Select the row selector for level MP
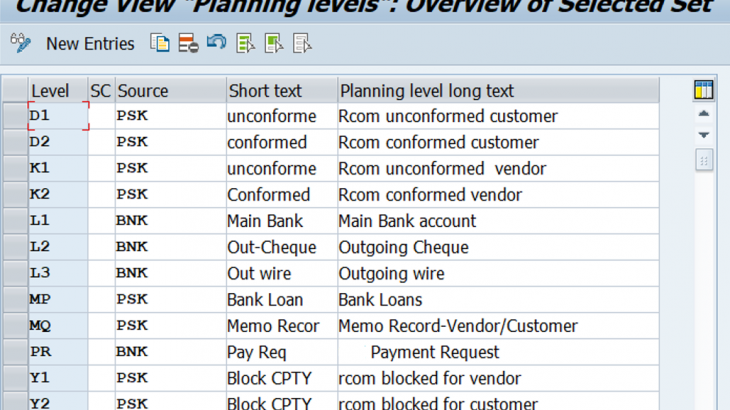This screenshot has height=410, width=730. pyautogui.click(x=14, y=299)
